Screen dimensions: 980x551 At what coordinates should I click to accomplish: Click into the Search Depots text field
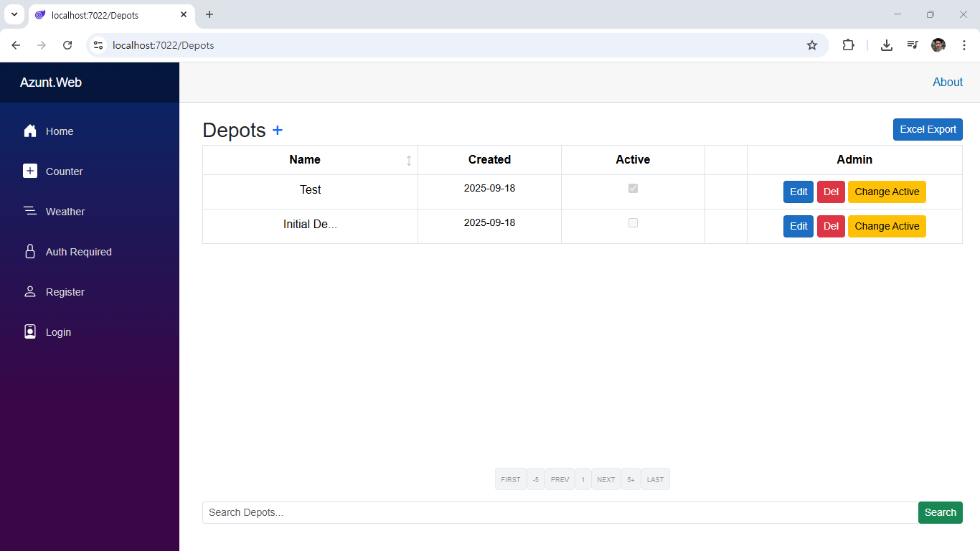(560, 513)
